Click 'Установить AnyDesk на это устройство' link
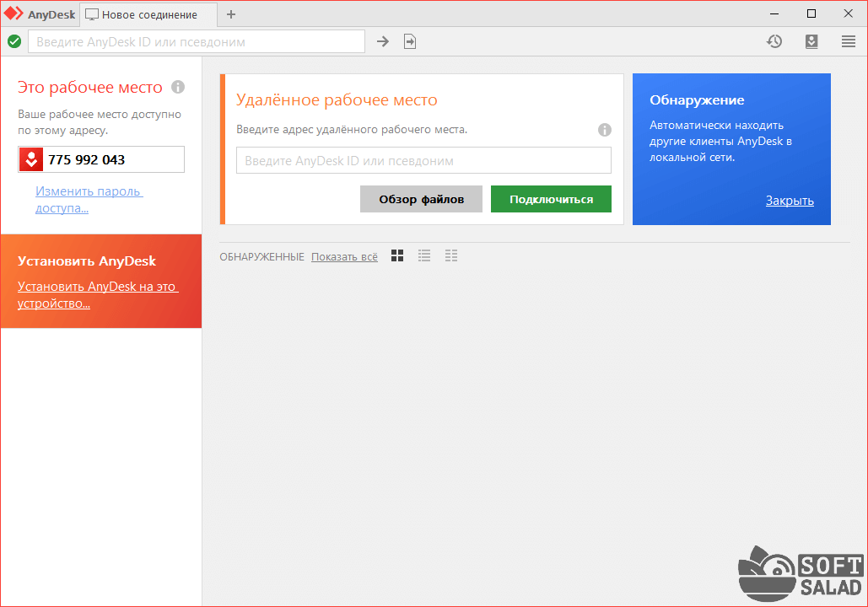The width and height of the screenshot is (868, 607). tap(96, 294)
